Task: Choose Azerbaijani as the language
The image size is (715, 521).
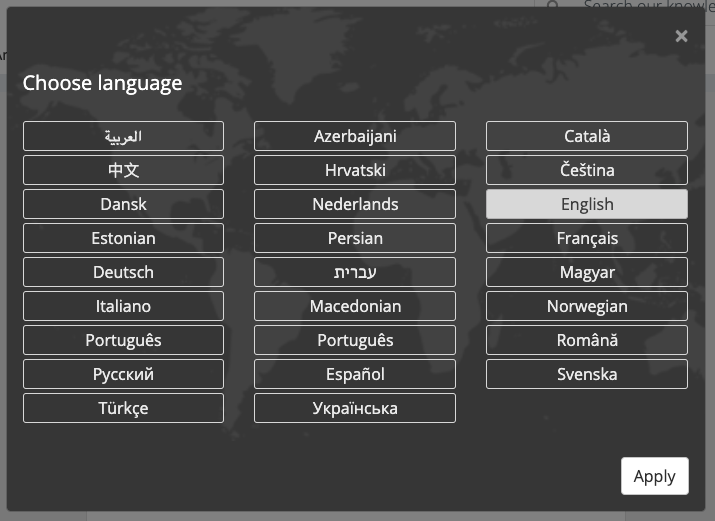Action: coord(355,136)
